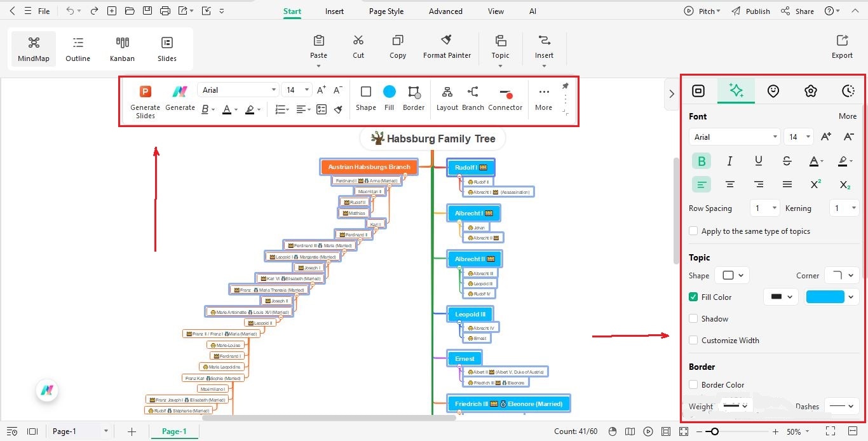Click the blue Fill color swatch in floating toolbar
Screen dimensions: 868x441
click(390, 92)
